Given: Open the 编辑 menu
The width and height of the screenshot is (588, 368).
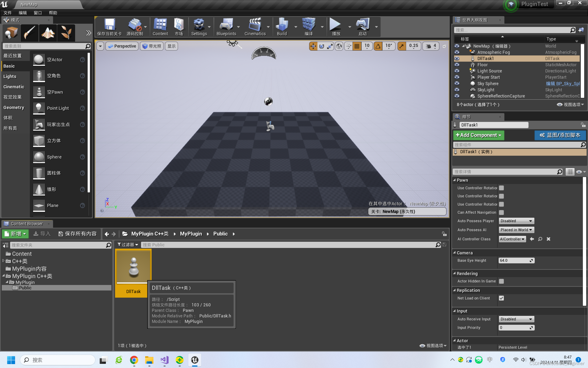Looking at the screenshot, I should click(23, 13).
